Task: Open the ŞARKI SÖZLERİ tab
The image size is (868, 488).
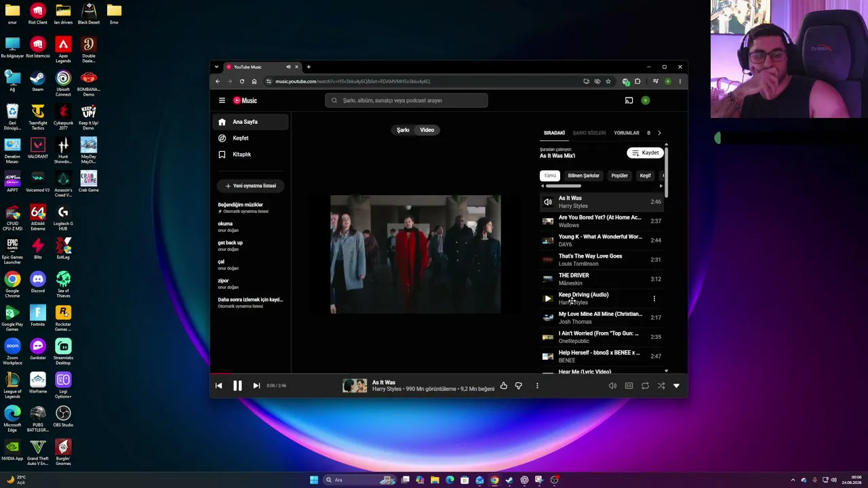Action: tap(589, 133)
